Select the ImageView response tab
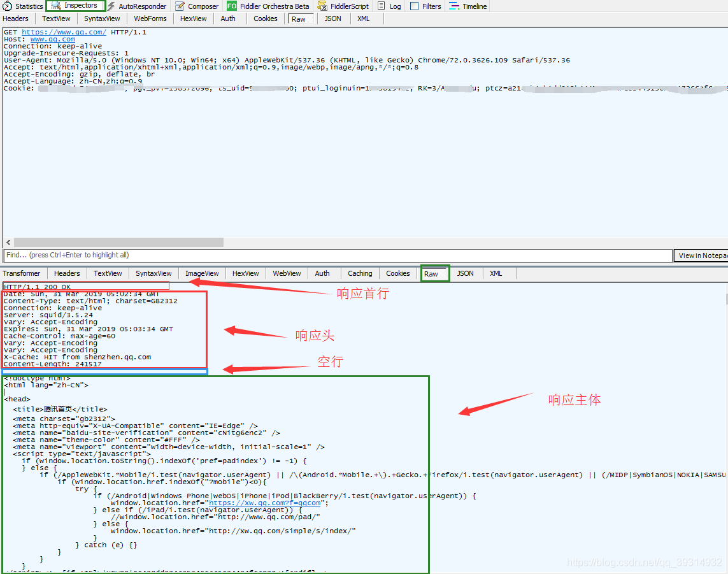The image size is (728, 574). coord(202,273)
